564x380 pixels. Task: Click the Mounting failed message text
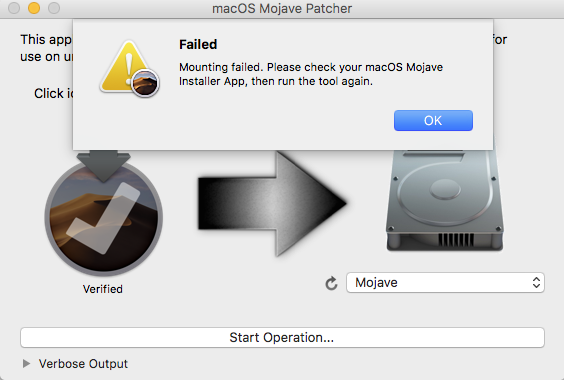311,74
